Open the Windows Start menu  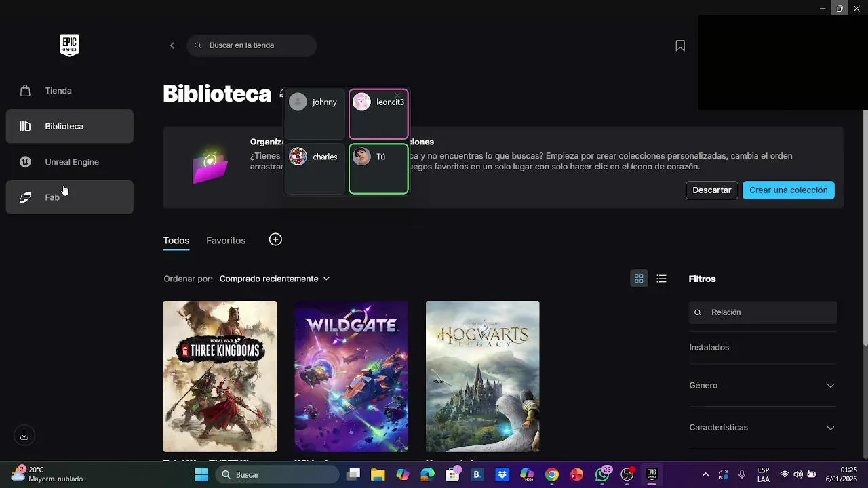(201, 474)
